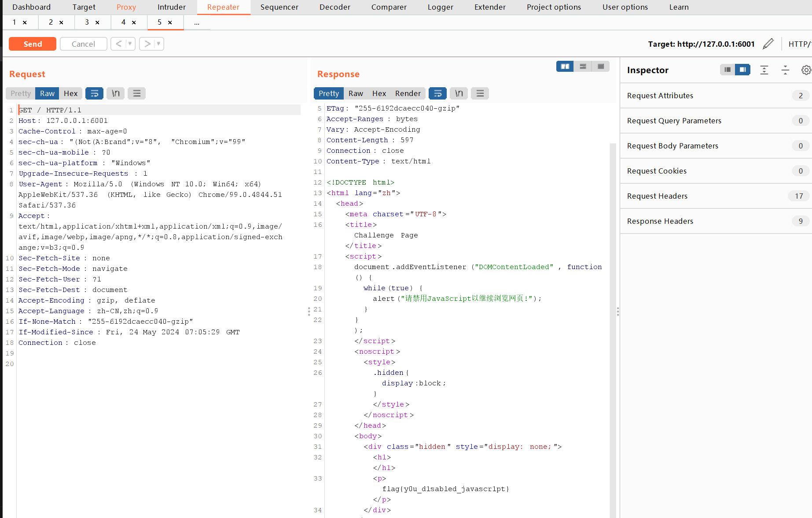This screenshot has height=518, width=812.
Task: Click response pane vertical scrollbar
Action: pyautogui.click(x=613, y=330)
